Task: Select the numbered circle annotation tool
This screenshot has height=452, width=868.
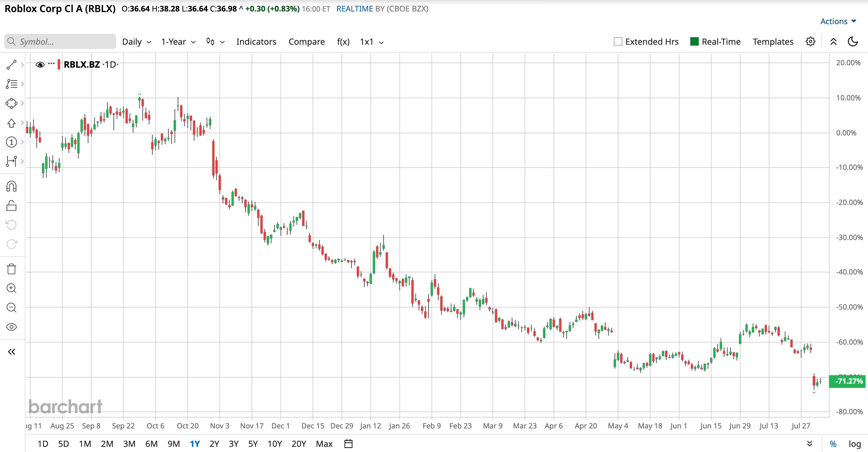Action: coord(11,142)
